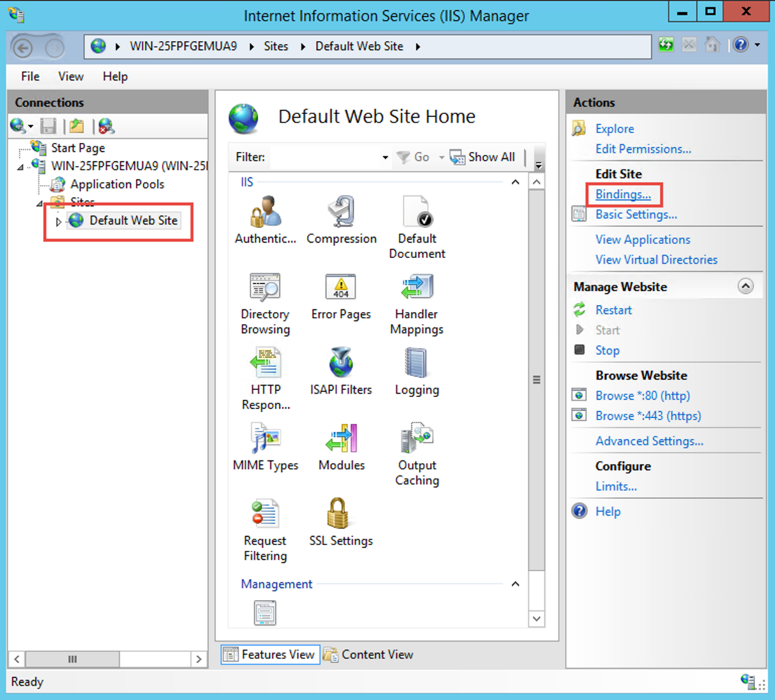Click the Sites breadcrumb segment
This screenshot has height=700, width=775.
[276, 46]
